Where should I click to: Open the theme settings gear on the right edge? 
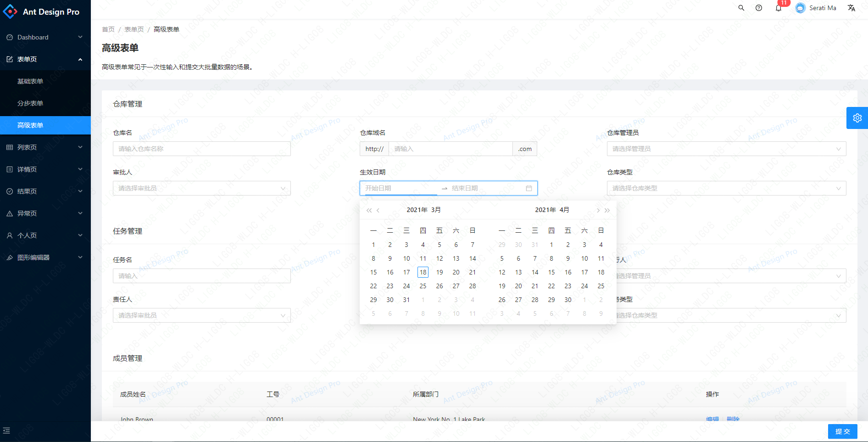click(x=857, y=118)
